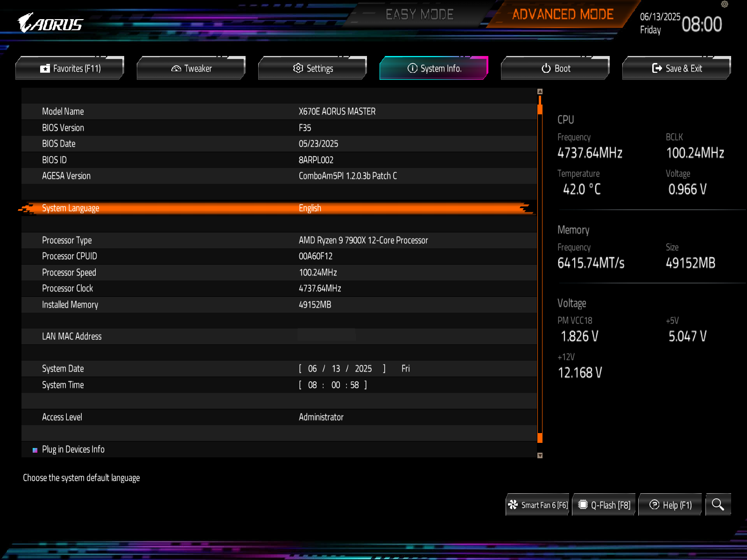Edit the System Date day field 13

pos(336,369)
